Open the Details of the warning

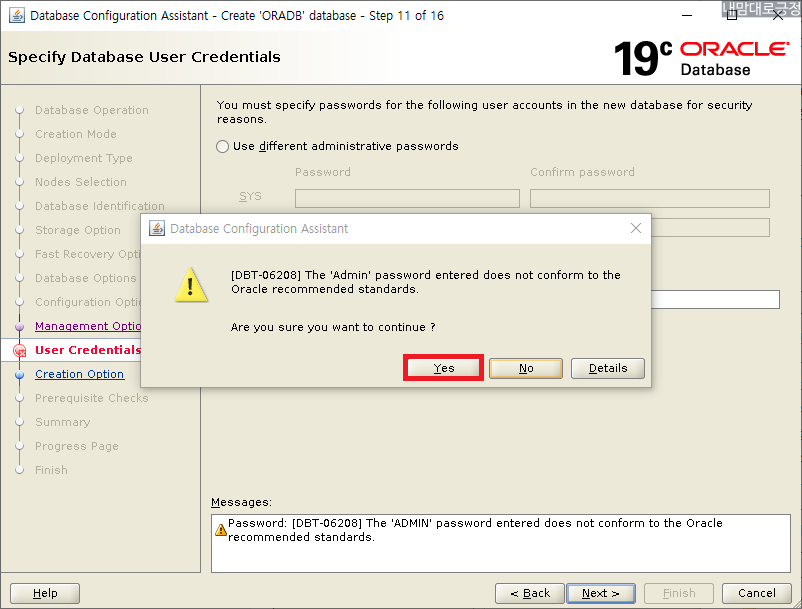tap(608, 368)
